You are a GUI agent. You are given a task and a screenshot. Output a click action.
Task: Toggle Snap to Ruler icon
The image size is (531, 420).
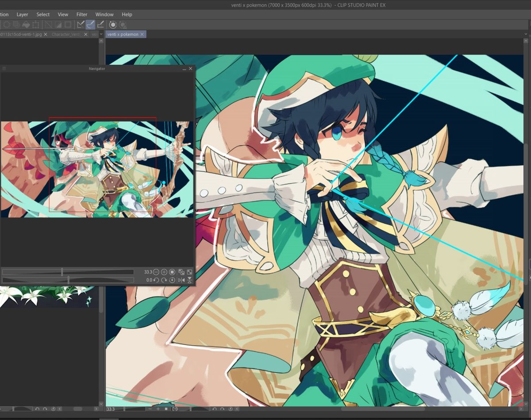point(81,25)
